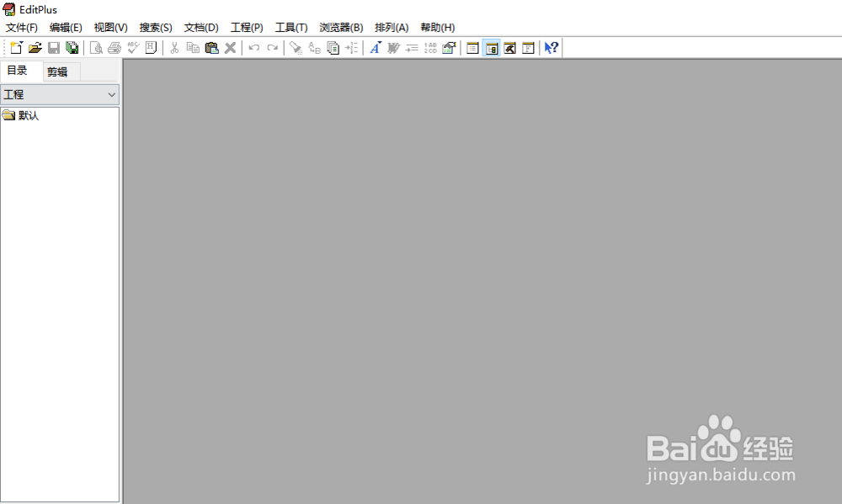Open Find with the flashlight icon
Viewport: 842px width, 504px height.
[x=296, y=48]
